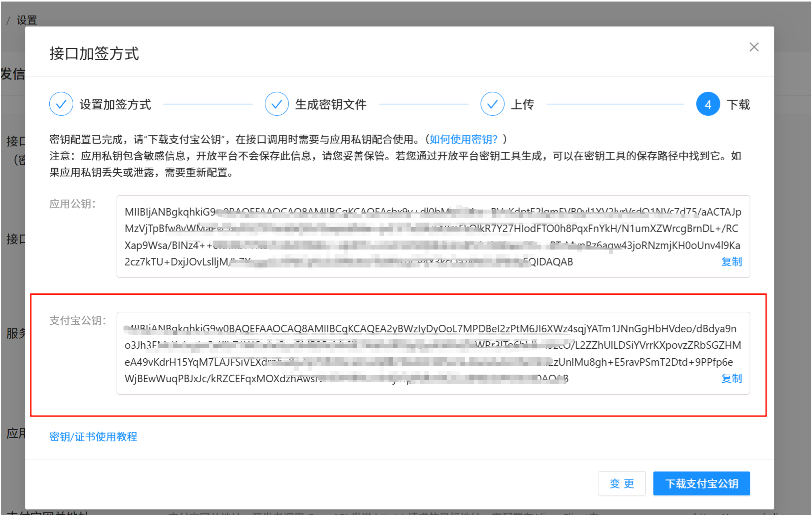Open the 如何使用密钥? help link

(x=463, y=139)
